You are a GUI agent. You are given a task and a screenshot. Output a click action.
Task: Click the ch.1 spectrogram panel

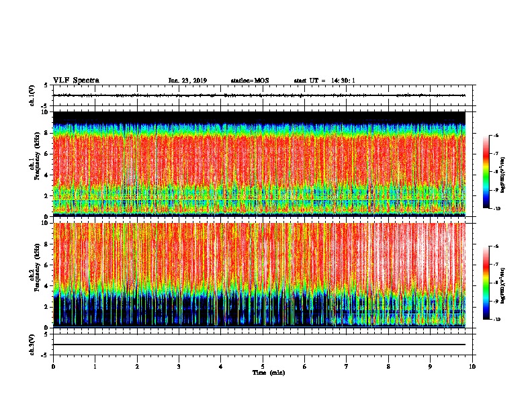coord(259,164)
